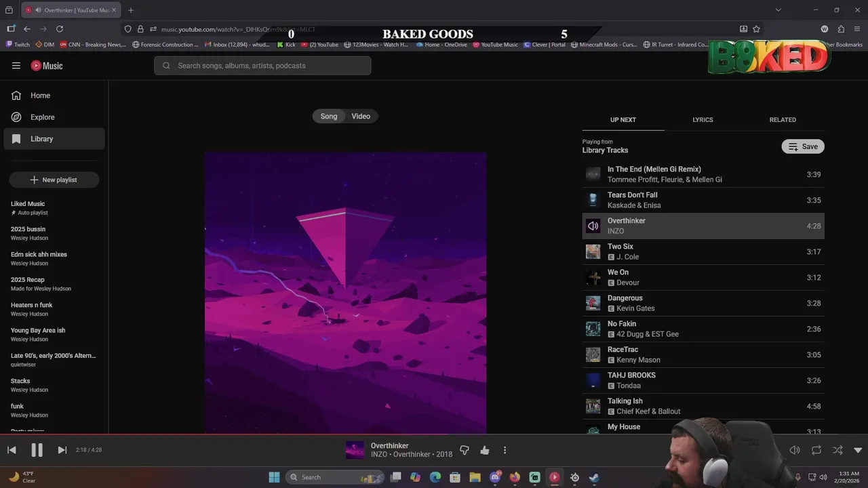The image size is (868, 488).
Task: Select the playing Overthinker queue row
Action: pyautogui.click(x=703, y=226)
